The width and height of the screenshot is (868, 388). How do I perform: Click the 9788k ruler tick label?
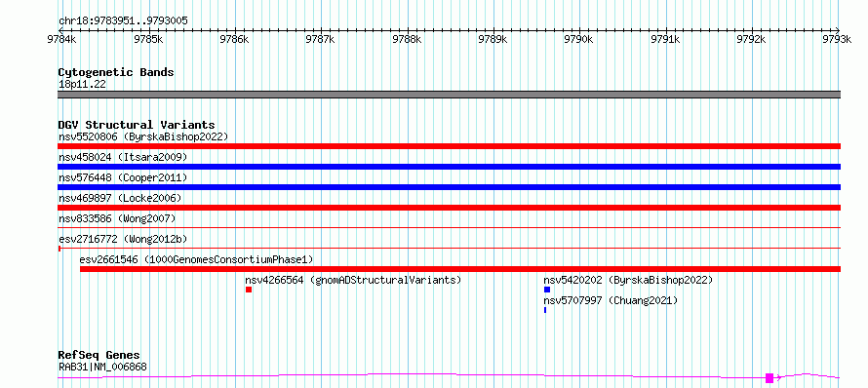(407, 39)
